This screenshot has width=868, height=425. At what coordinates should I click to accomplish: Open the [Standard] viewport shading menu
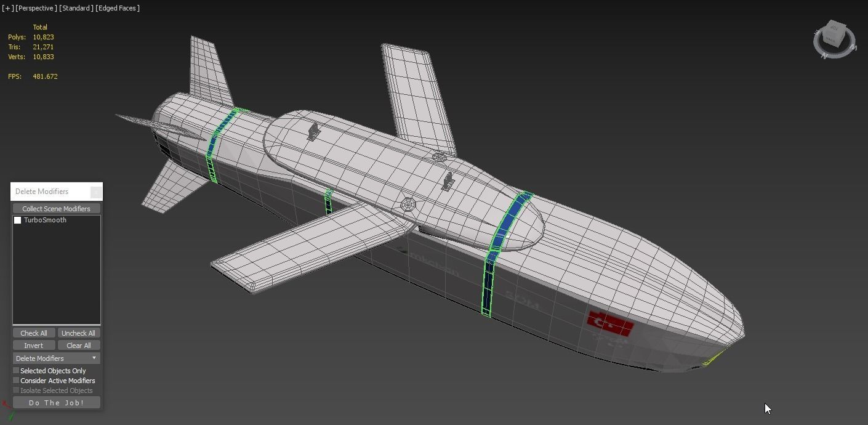click(x=76, y=8)
